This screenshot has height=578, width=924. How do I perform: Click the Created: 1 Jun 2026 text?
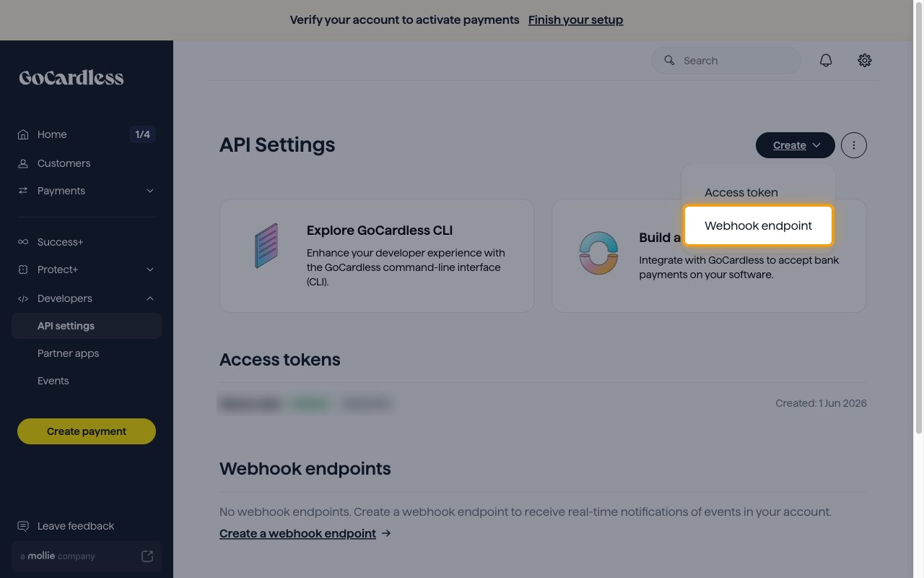point(821,403)
